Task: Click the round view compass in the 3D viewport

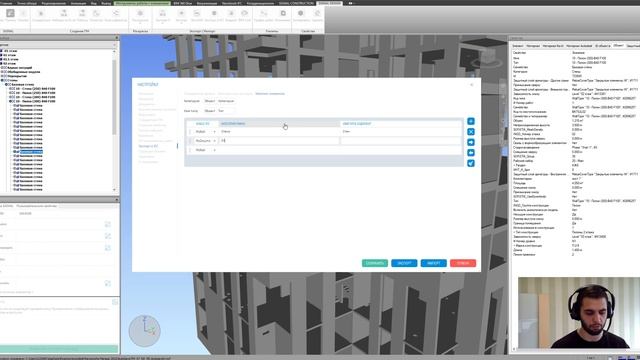Action: (144, 331)
